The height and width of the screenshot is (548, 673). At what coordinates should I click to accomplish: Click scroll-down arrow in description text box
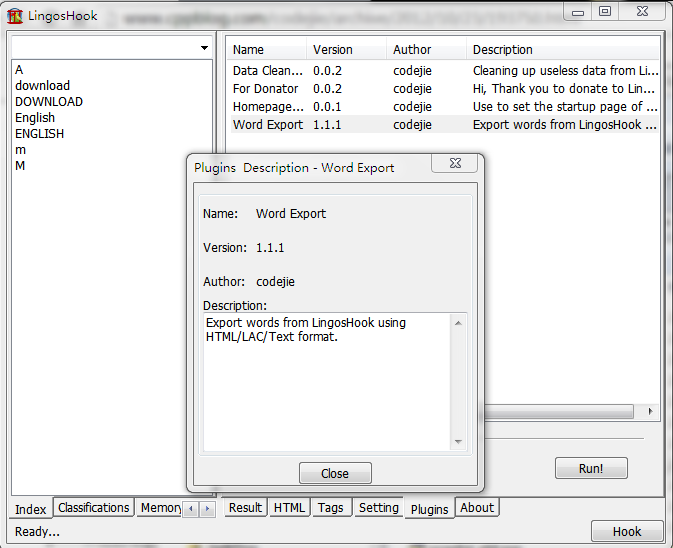[458, 442]
